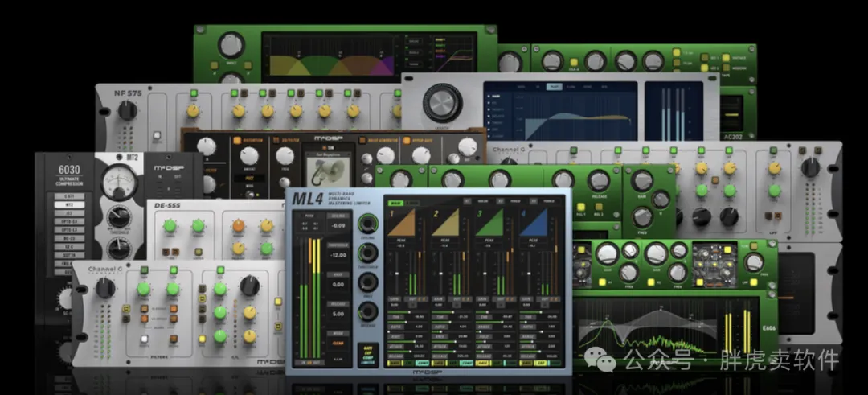Select MT2 in the 6030 compressor list

click(x=68, y=204)
